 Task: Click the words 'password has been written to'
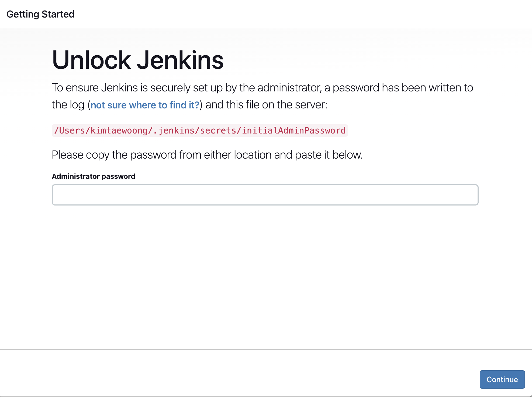(403, 88)
